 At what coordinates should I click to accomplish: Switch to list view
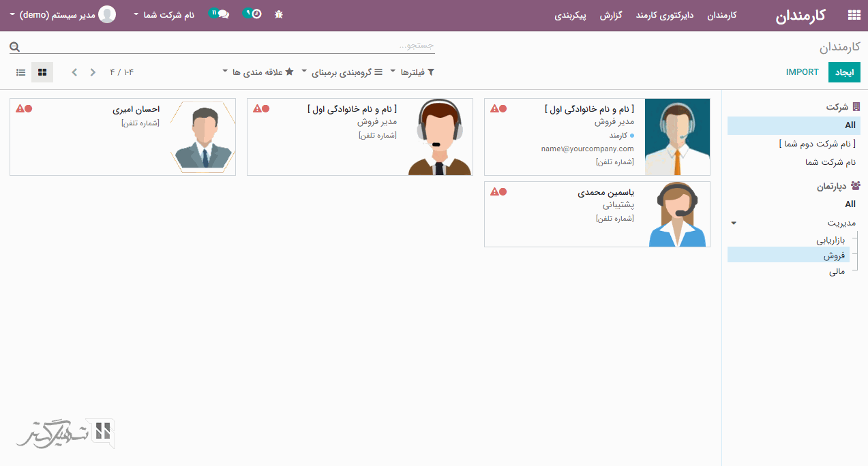pos(21,72)
